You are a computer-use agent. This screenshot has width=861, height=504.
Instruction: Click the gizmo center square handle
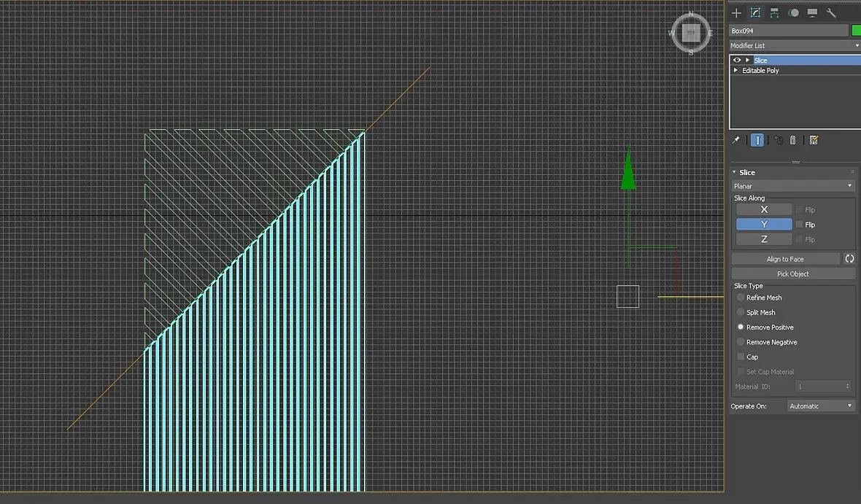(x=628, y=296)
